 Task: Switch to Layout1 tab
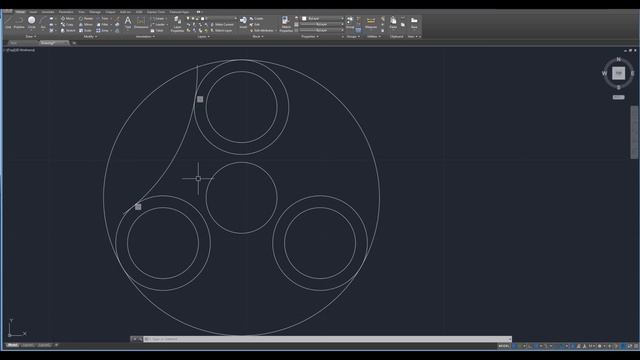[27, 345]
